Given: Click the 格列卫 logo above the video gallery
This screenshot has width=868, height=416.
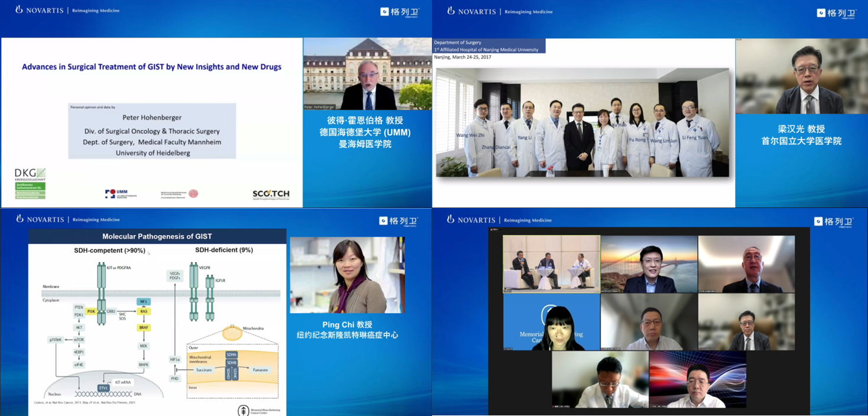Looking at the screenshot, I should (x=834, y=222).
